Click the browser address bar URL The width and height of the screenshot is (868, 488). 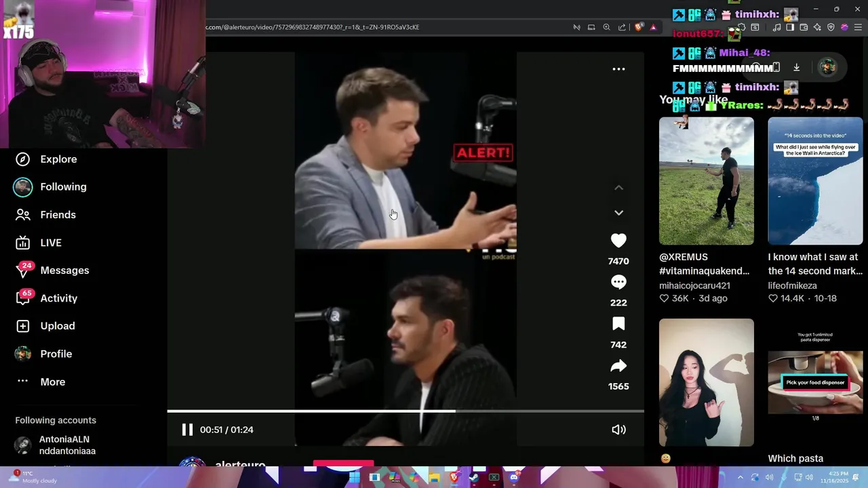[x=313, y=27]
